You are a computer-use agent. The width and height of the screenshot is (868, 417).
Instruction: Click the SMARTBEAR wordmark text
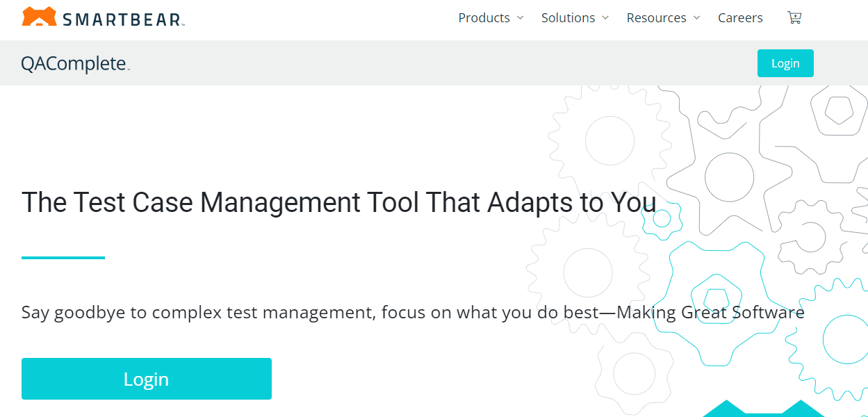(x=123, y=19)
